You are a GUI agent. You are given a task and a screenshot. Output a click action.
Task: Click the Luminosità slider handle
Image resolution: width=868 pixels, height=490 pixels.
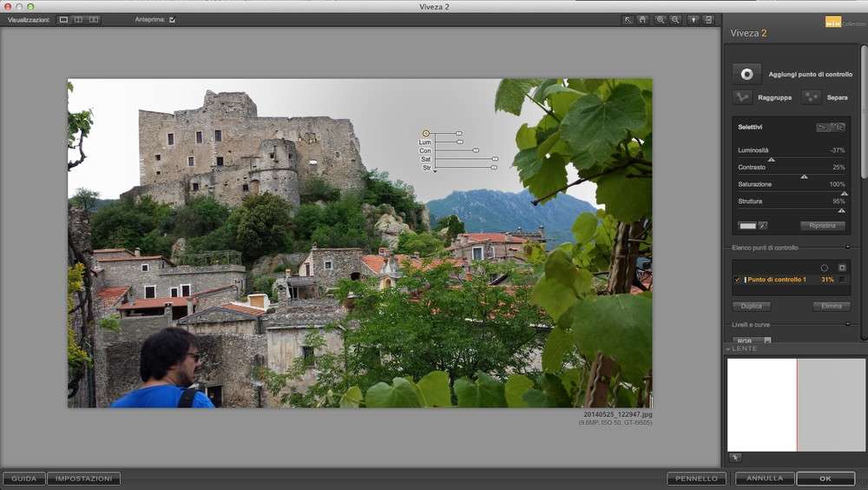[x=771, y=160]
